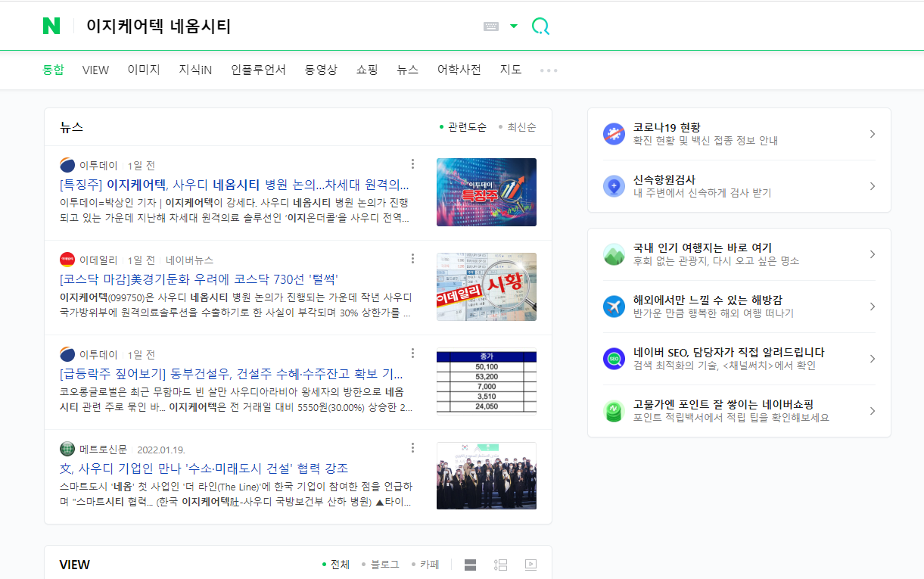Click the 메트로신문 press icon
Viewport: 924px width, 579px height.
pos(67,449)
